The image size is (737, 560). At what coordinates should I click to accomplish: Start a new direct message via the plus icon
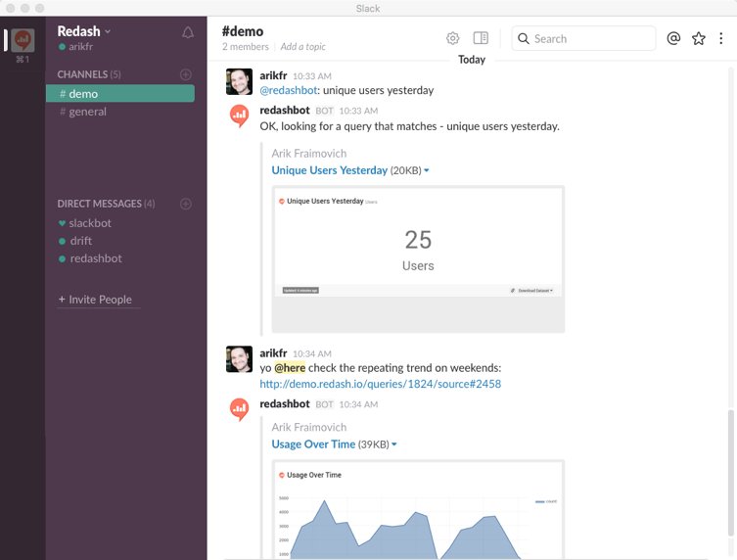[186, 204]
